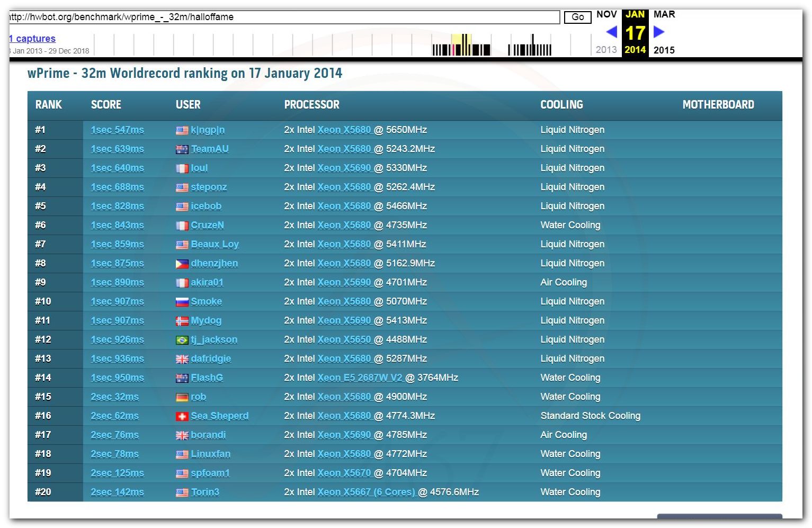Click the flag icon next to steponz
This screenshot has width=812, height=528.
coord(182,187)
